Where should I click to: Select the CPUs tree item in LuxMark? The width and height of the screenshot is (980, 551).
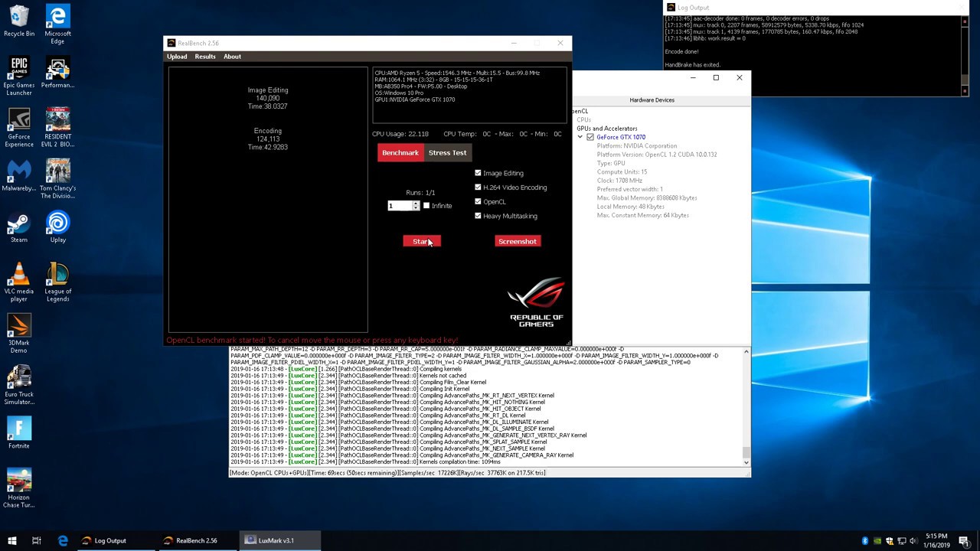tap(584, 120)
